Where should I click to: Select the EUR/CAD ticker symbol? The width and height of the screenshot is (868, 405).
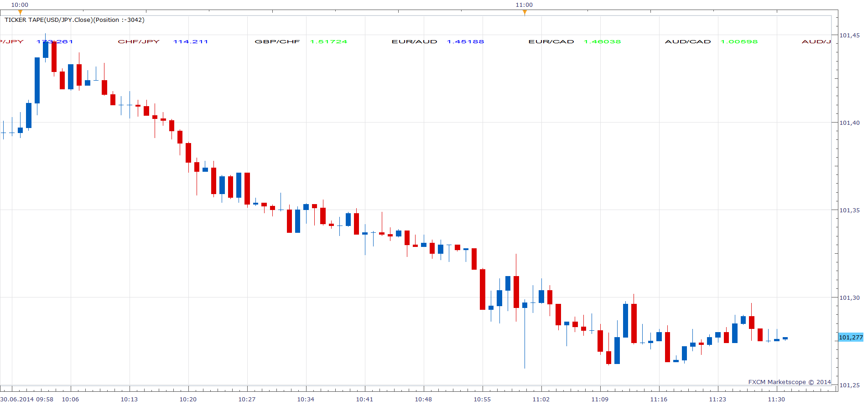point(551,41)
